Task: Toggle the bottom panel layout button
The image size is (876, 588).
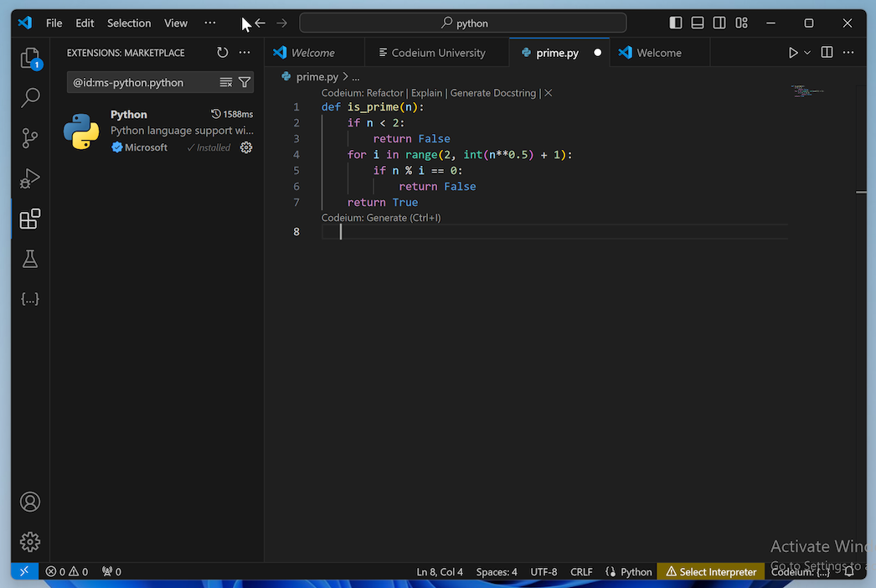Action: [x=698, y=23]
